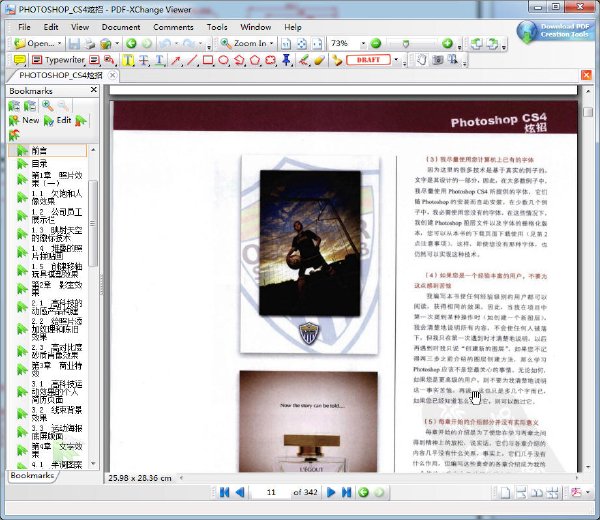Select the PHOTOSHOP_CS4 document tab
The image size is (600, 520).
point(61,75)
